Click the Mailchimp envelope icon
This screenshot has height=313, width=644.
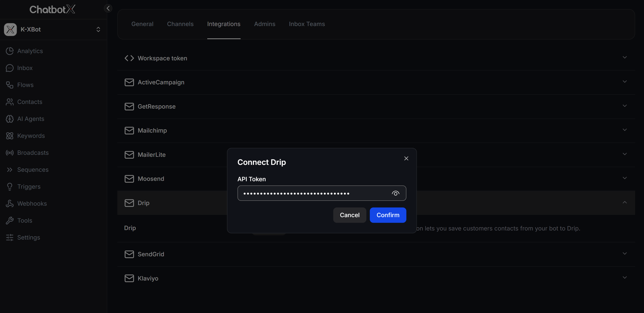129,130
